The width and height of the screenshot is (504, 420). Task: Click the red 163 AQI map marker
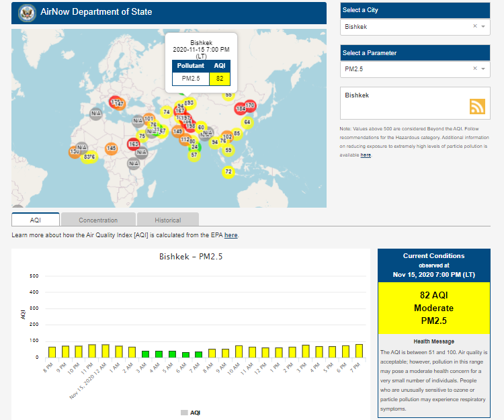pos(134,144)
